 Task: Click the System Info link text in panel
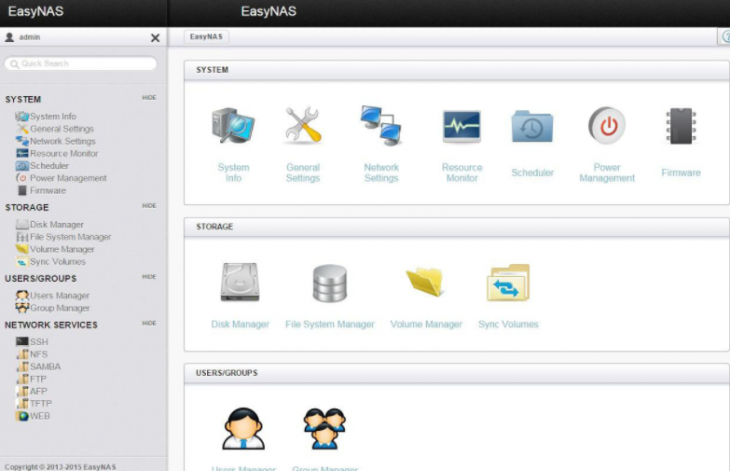coord(234,173)
